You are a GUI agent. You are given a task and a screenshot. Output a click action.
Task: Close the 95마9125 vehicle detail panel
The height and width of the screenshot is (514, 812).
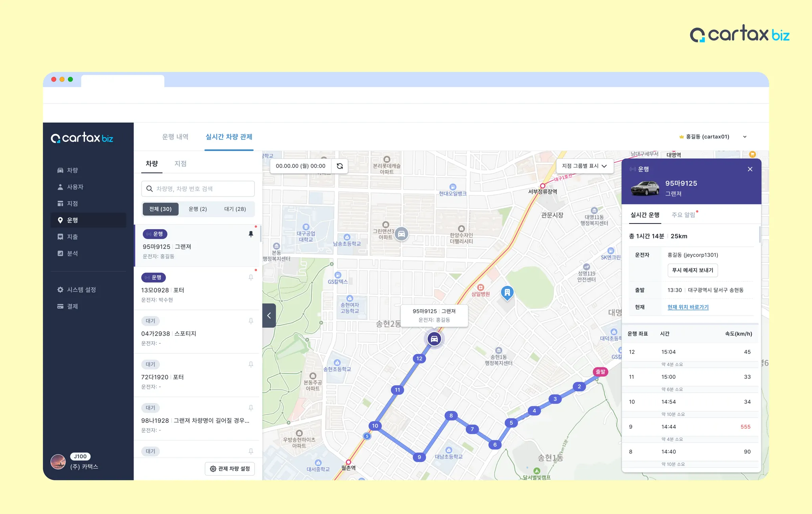pyautogui.click(x=750, y=169)
